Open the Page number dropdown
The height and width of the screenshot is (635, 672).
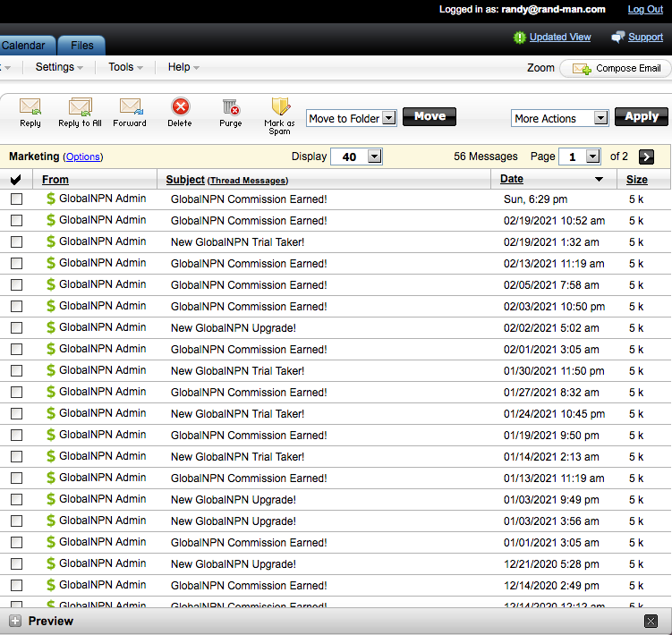tap(580, 157)
